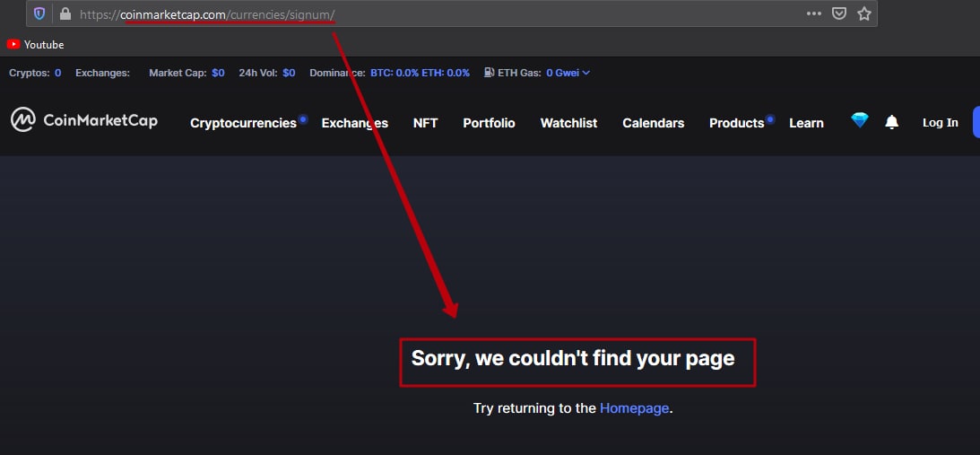Open the Calendars menu

tap(653, 123)
